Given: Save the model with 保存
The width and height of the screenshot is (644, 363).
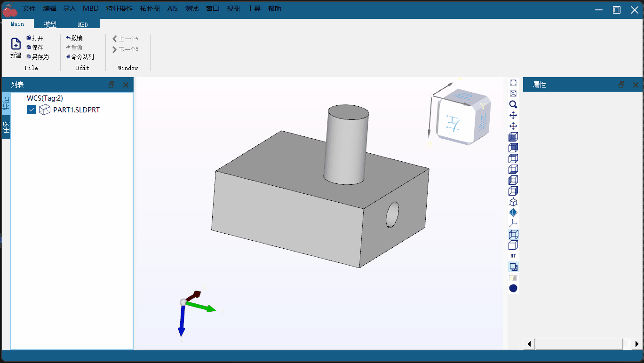Looking at the screenshot, I should tap(35, 47).
